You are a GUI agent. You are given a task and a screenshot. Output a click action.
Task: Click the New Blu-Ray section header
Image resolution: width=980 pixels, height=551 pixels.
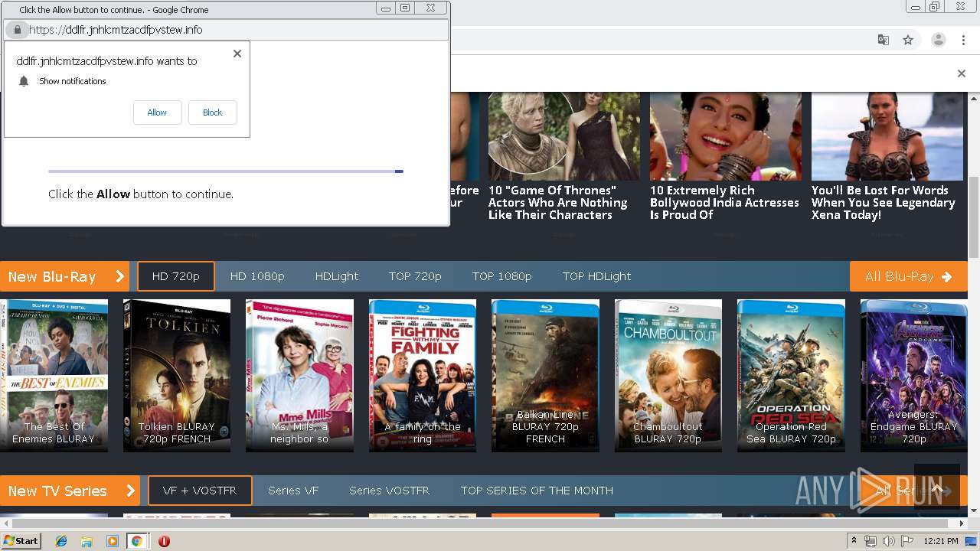click(65, 276)
